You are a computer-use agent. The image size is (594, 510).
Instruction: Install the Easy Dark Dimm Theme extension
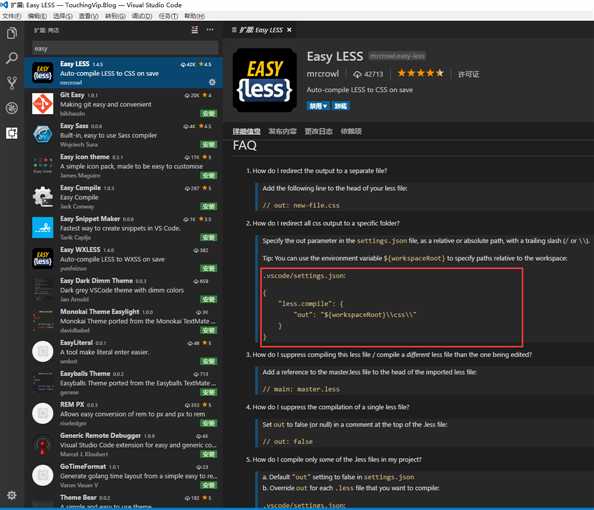(x=209, y=299)
